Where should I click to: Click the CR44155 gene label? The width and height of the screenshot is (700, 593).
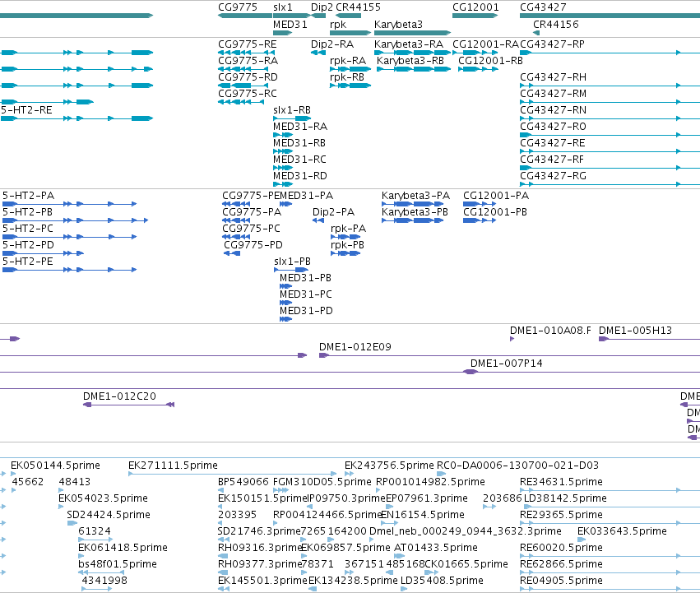(358, 7)
